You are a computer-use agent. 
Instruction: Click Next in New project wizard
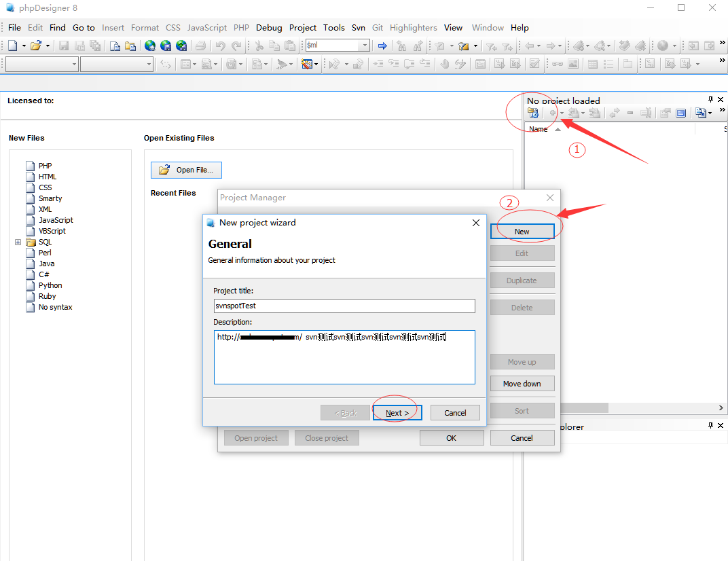tap(397, 413)
